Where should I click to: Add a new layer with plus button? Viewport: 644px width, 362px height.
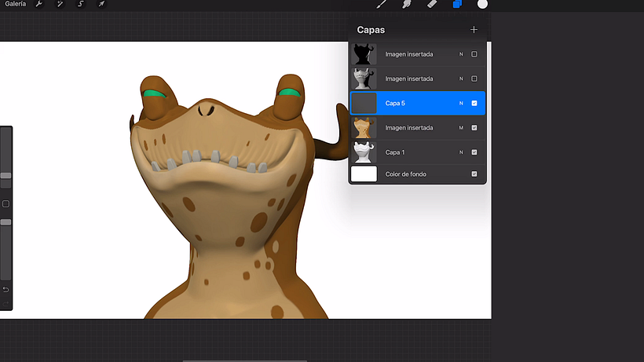coord(474,30)
